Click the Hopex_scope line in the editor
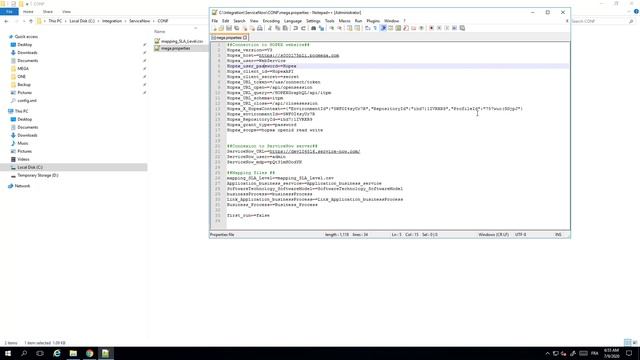 (275, 130)
